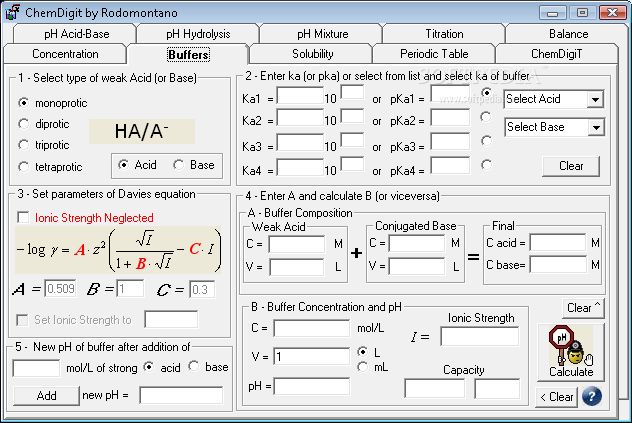Switch to pH Mixture tab
Screen dimensions: 632x423
[322, 34]
